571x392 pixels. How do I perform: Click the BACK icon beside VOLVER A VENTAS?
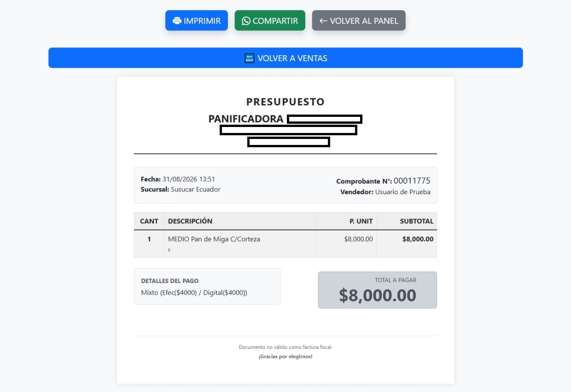click(x=250, y=58)
